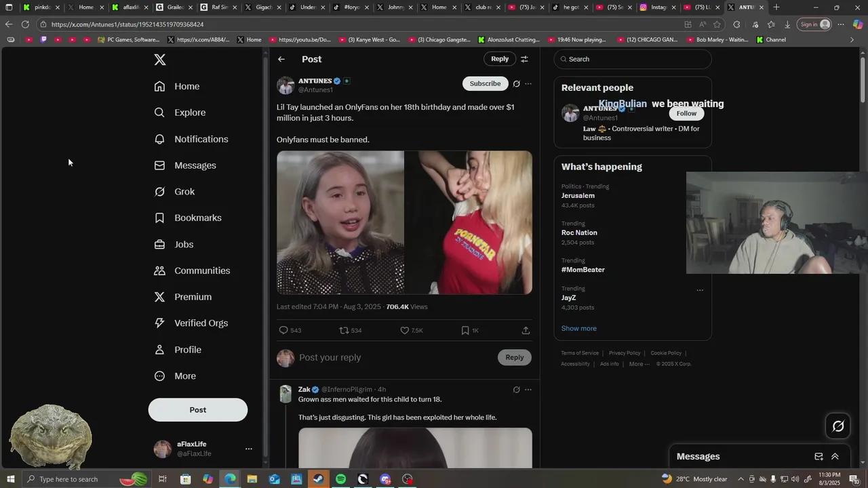Viewport: 868px width, 488px height.
Task: Click the Reply button in header
Action: [x=500, y=59]
